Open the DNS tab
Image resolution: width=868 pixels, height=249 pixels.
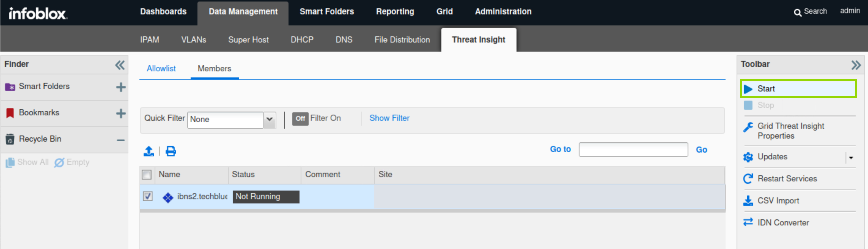click(x=344, y=40)
